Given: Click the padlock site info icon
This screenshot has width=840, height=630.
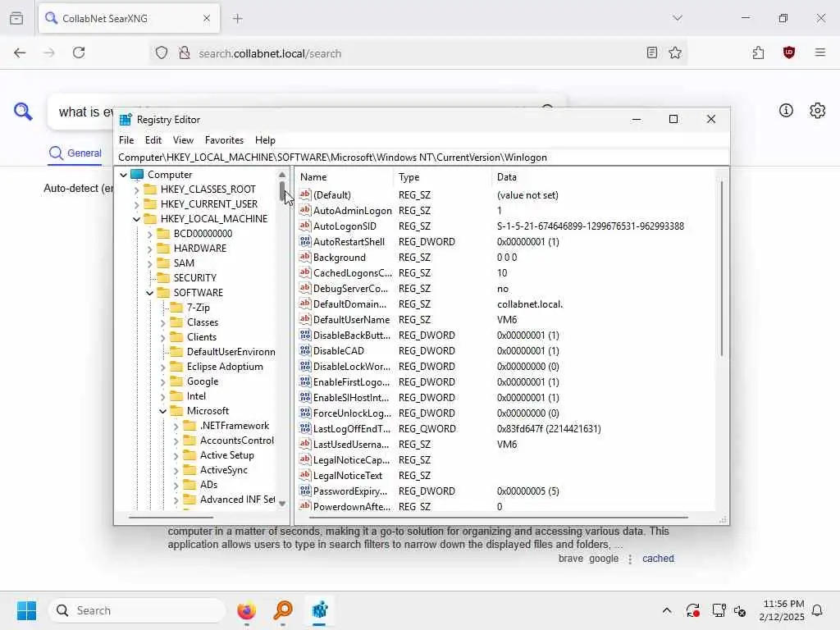Looking at the screenshot, I should (x=185, y=52).
